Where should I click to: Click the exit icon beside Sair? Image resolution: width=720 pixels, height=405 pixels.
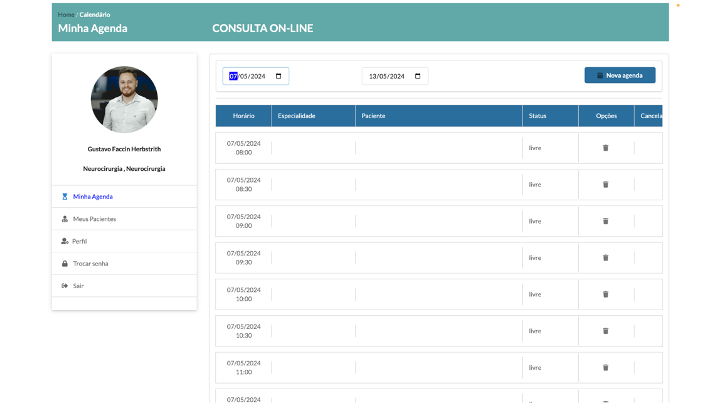click(x=65, y=286)
